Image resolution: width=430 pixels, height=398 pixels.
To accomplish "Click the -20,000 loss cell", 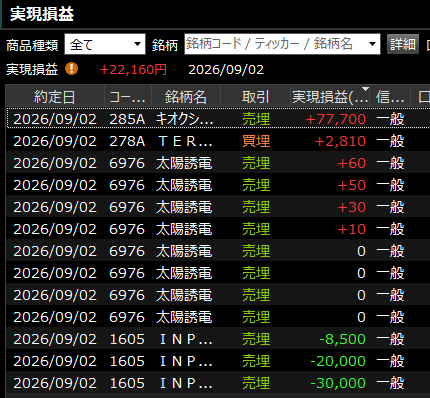I will tap(338, 361).
